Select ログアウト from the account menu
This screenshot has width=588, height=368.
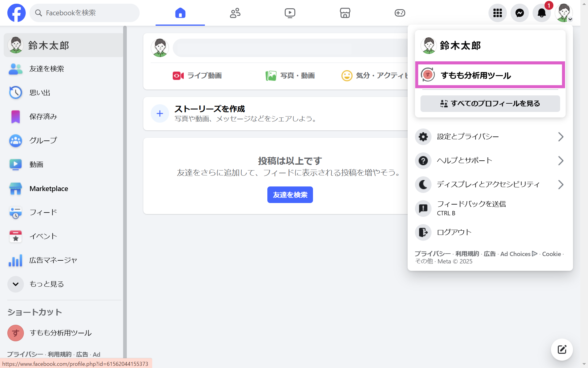coord(454,232)
